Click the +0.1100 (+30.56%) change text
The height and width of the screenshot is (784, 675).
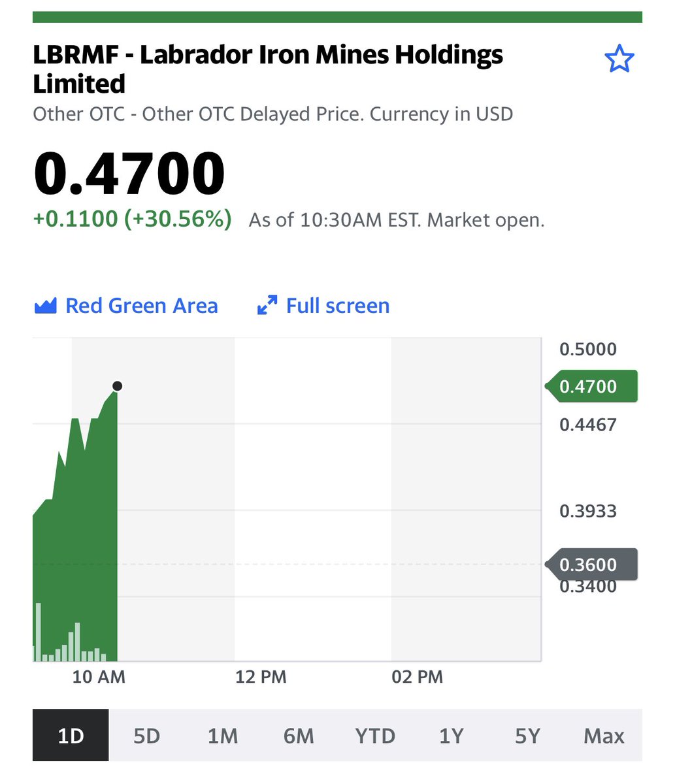(x=133, y=218)
